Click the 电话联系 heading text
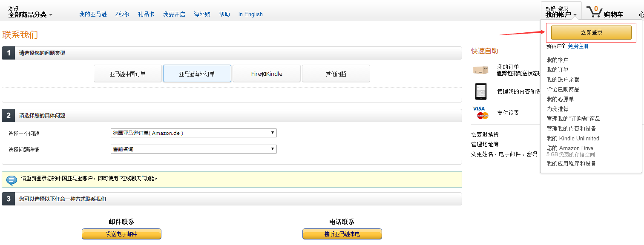The image size is (644, 245). (342, 222)
